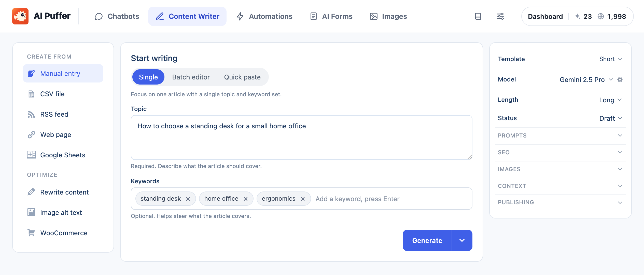Remove the 'ergonomics' keyword tag

pos(303,199)
